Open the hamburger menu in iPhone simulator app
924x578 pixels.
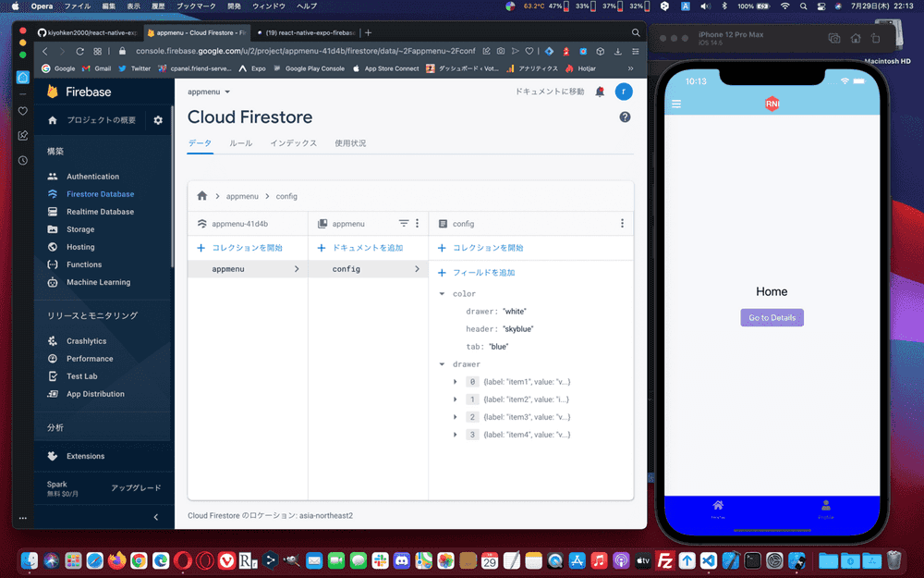tap(676, 105)
